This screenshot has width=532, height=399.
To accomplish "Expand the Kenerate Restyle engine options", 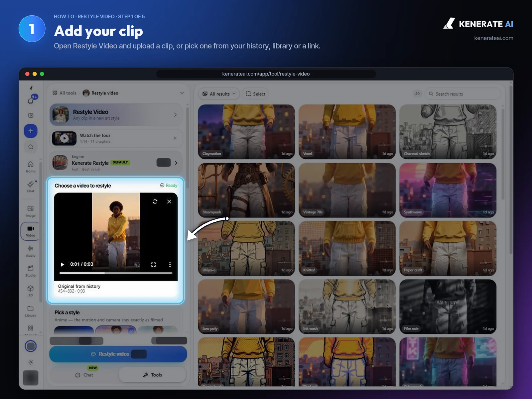I will pos(176,163).
